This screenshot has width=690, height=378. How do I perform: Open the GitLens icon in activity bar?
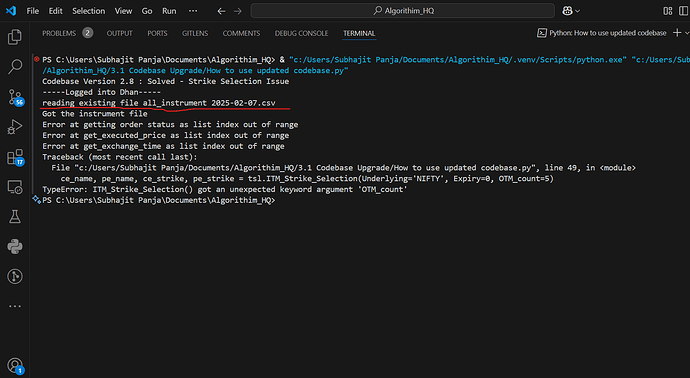click(15, 276)
